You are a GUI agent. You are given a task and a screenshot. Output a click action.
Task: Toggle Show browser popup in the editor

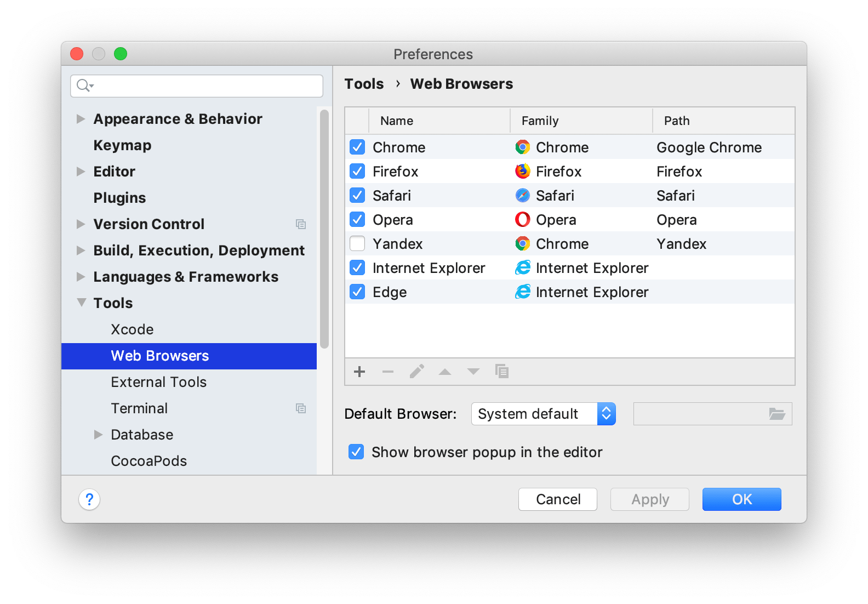coord(356,452)
